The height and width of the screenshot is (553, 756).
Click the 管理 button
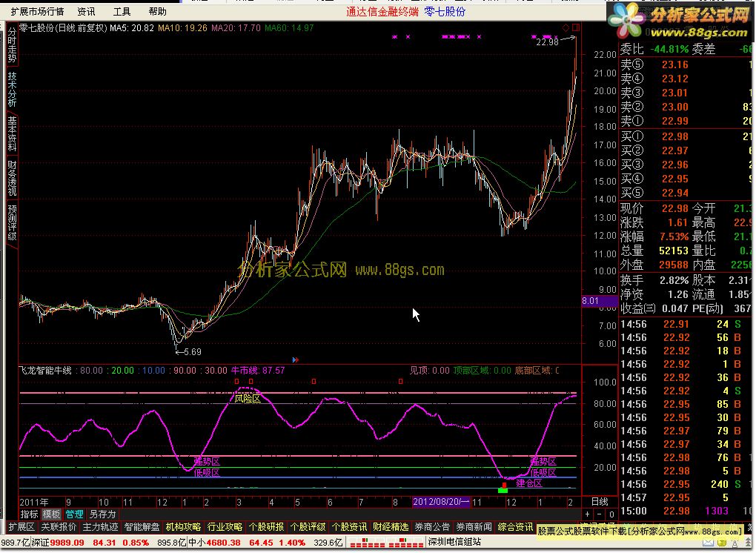tap(74, 514)
